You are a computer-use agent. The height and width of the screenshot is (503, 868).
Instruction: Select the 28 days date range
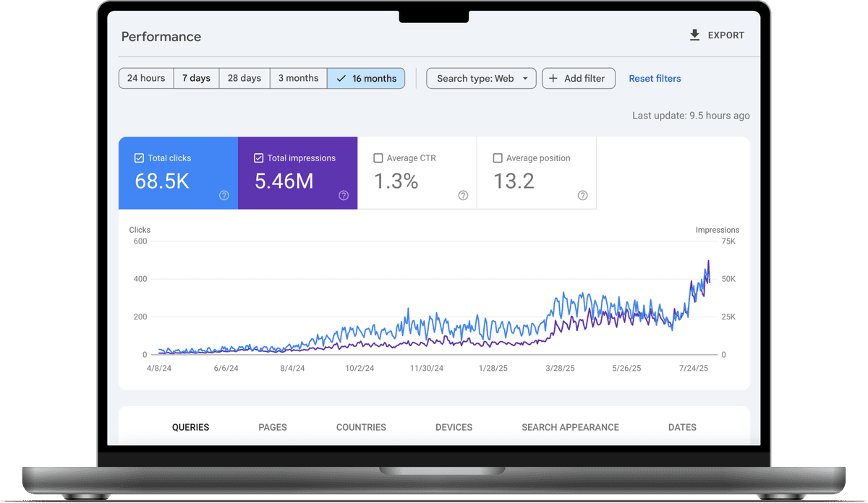[244, 78]
